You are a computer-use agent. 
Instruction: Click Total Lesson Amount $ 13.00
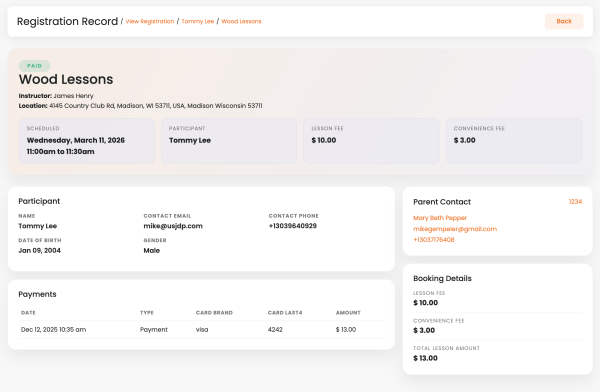click(426, 358)
